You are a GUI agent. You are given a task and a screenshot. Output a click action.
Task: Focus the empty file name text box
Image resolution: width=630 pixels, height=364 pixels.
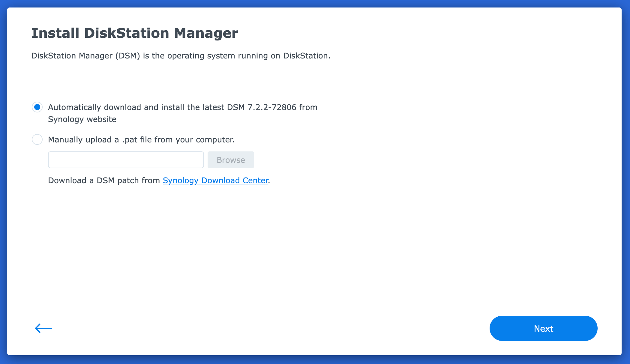(126, 160)
